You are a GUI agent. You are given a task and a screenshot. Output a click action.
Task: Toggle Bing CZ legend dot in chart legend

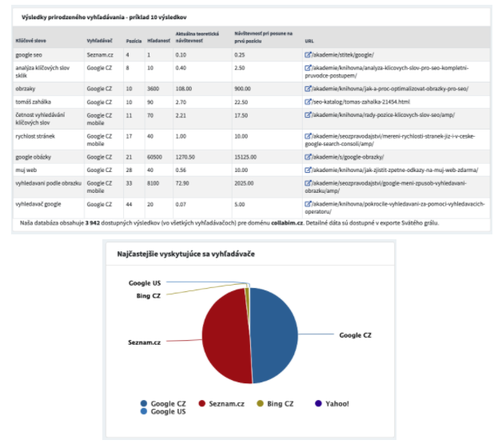(260, 403)
